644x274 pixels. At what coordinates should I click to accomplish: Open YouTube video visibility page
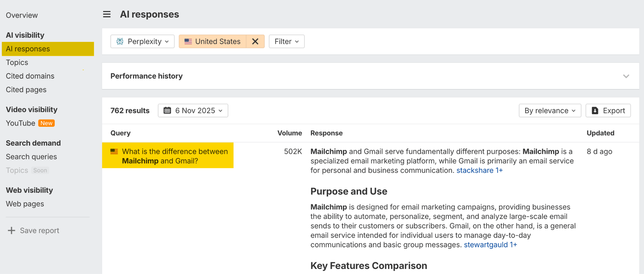[21, 123]
